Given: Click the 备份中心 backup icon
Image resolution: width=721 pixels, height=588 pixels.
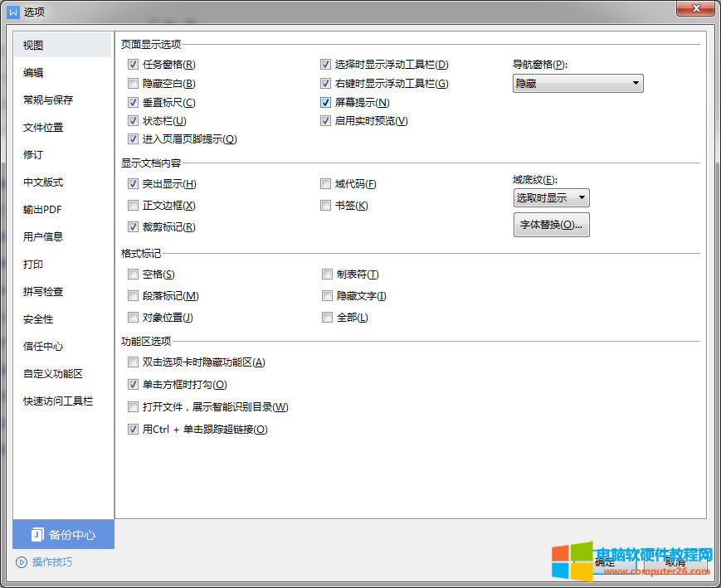Looking at the screenshot, I should (37, 535).
